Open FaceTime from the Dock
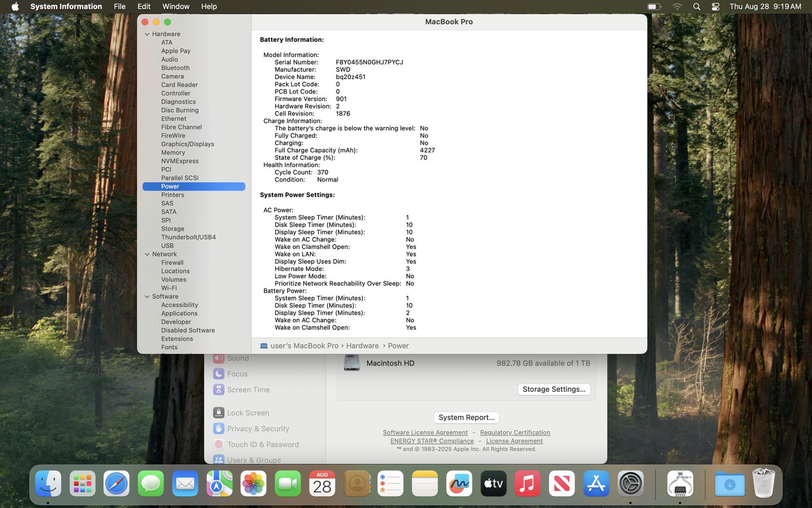This screenshot has height=508, width=812. click(x=288, y=484)
